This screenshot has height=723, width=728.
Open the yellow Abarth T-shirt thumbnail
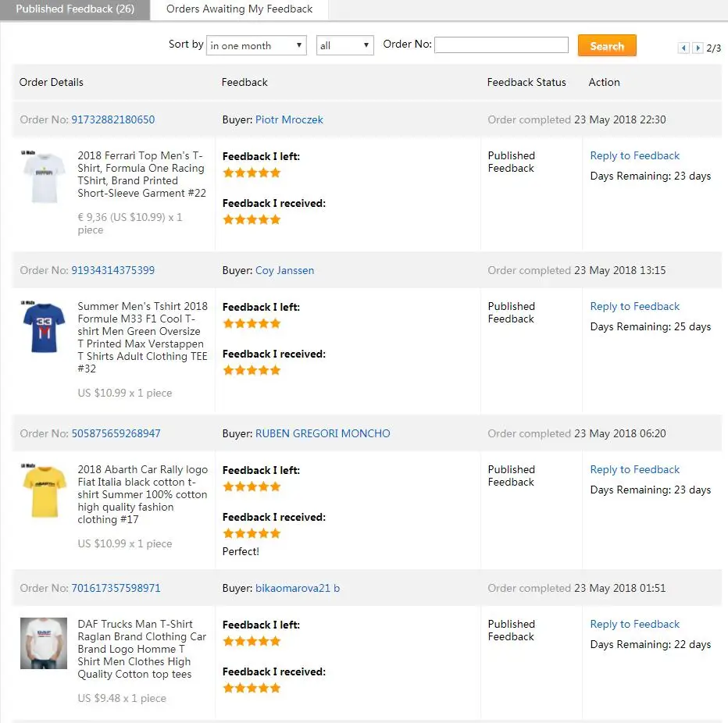(44, 490)
